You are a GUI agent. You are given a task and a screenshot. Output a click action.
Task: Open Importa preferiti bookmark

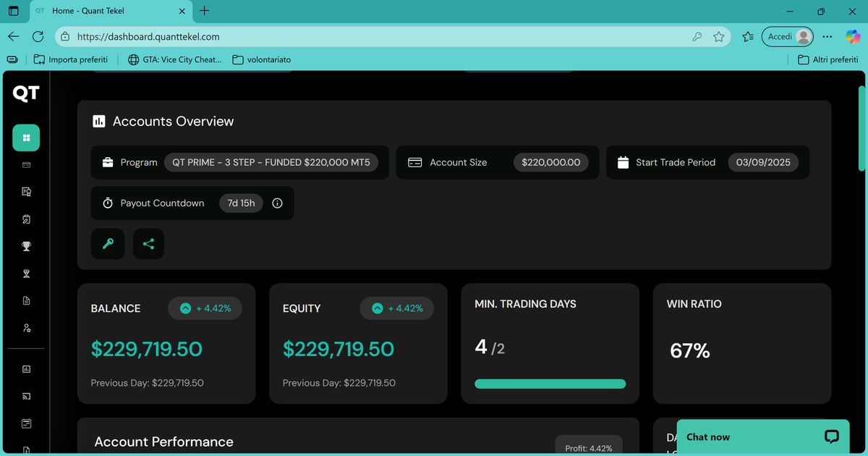[71, 59]
